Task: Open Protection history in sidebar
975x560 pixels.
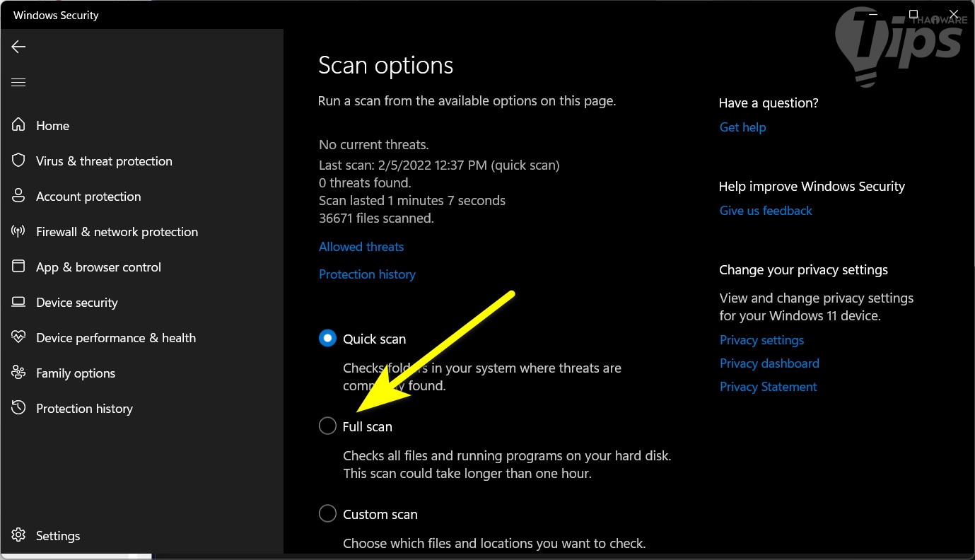Action: pyautogui.click(x=84, y=409)
